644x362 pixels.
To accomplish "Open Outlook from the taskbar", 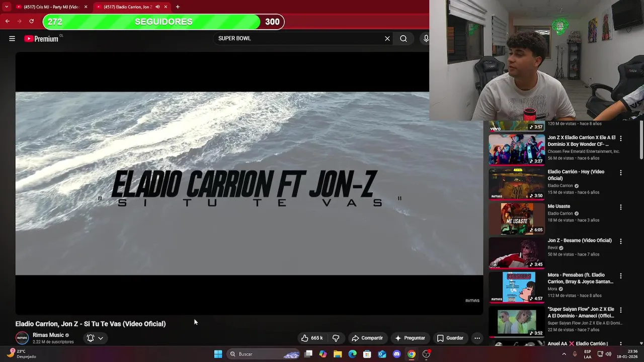I will tap(382, 354).
